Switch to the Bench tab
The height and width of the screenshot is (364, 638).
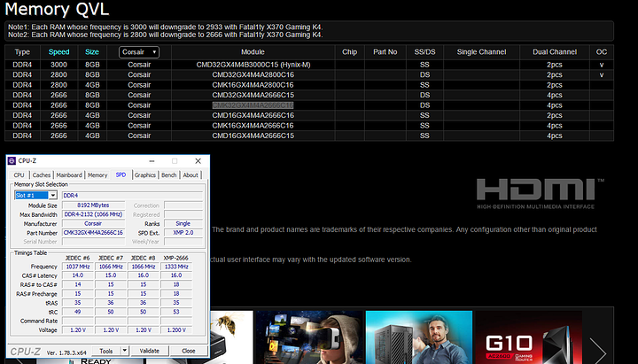pos(169,175)
